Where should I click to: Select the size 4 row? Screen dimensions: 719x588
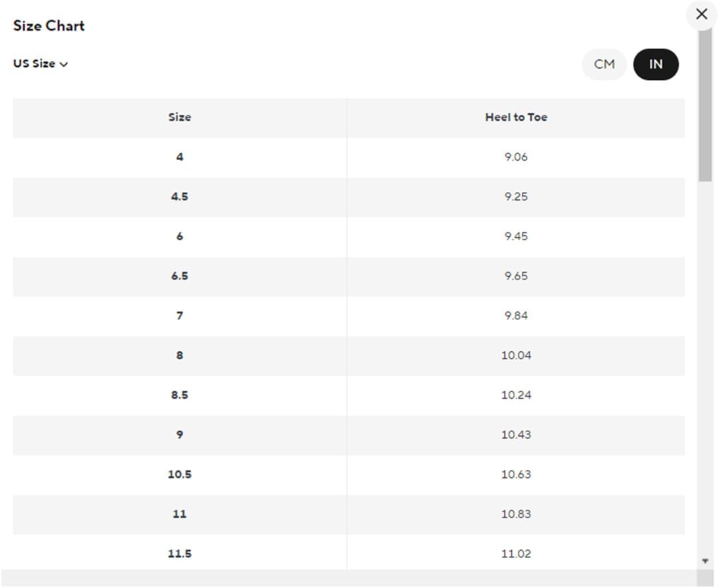tap(349, 157)
